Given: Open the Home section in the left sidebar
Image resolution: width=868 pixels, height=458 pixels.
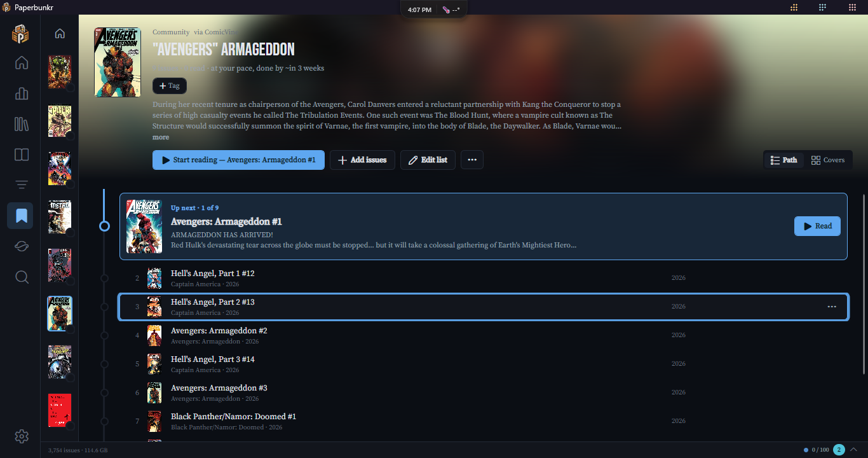Looking at the screenshot, I should (22, 63).
